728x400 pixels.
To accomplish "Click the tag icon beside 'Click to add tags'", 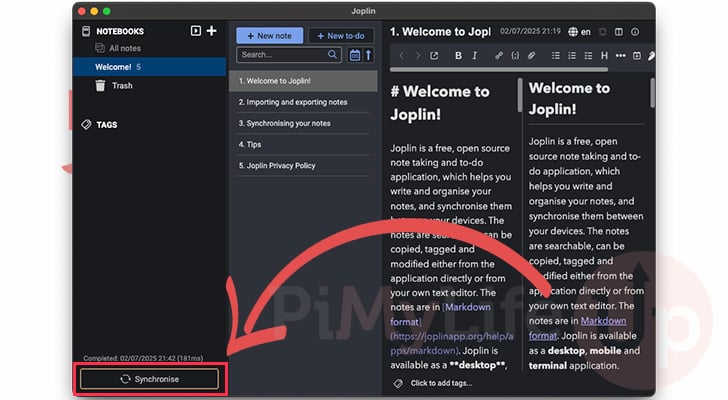I will [398, 383].
